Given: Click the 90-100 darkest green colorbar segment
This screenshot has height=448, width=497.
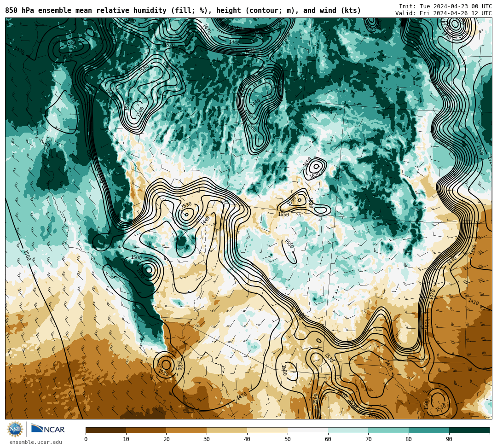Looking at the screenshot, I should click(x=469, y=430).
